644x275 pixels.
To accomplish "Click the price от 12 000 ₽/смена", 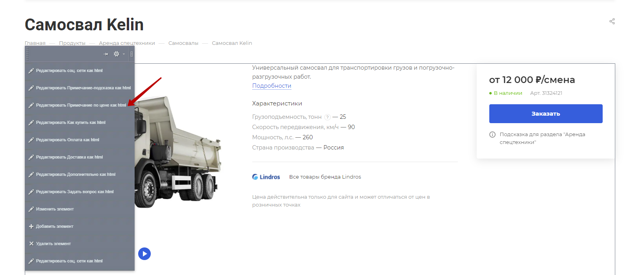I will coord(532,80).
